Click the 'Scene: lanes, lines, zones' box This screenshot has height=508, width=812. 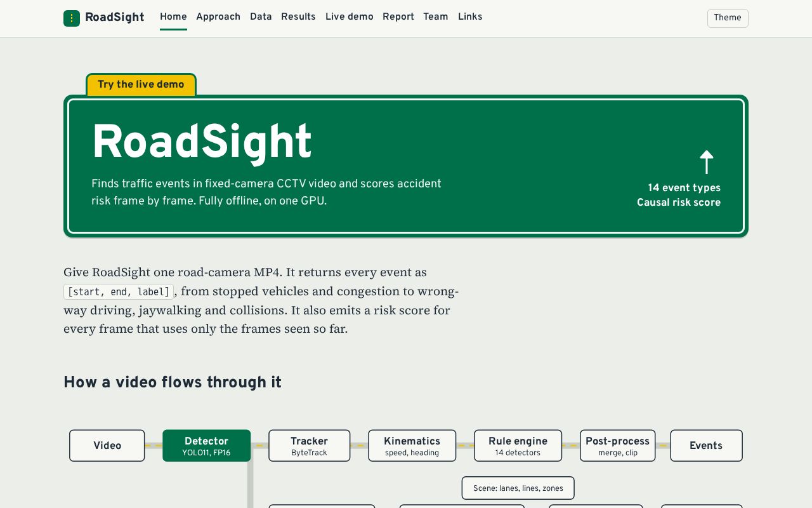(x=518, y=488)
